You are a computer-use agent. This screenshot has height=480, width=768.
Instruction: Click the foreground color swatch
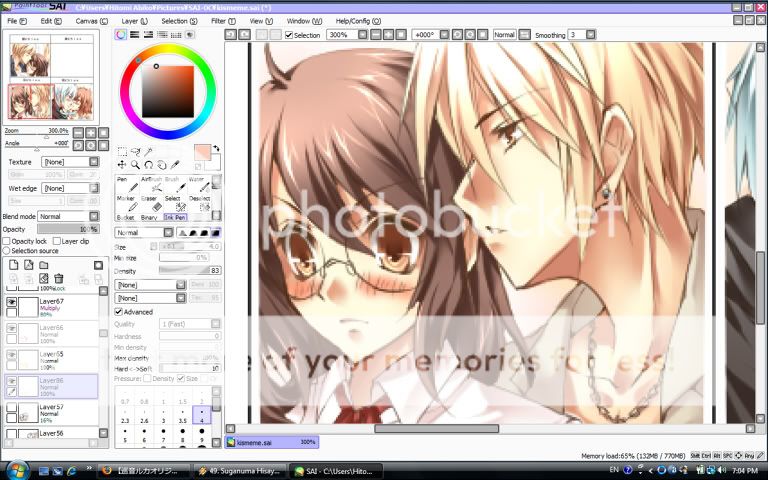click(201, 151)
